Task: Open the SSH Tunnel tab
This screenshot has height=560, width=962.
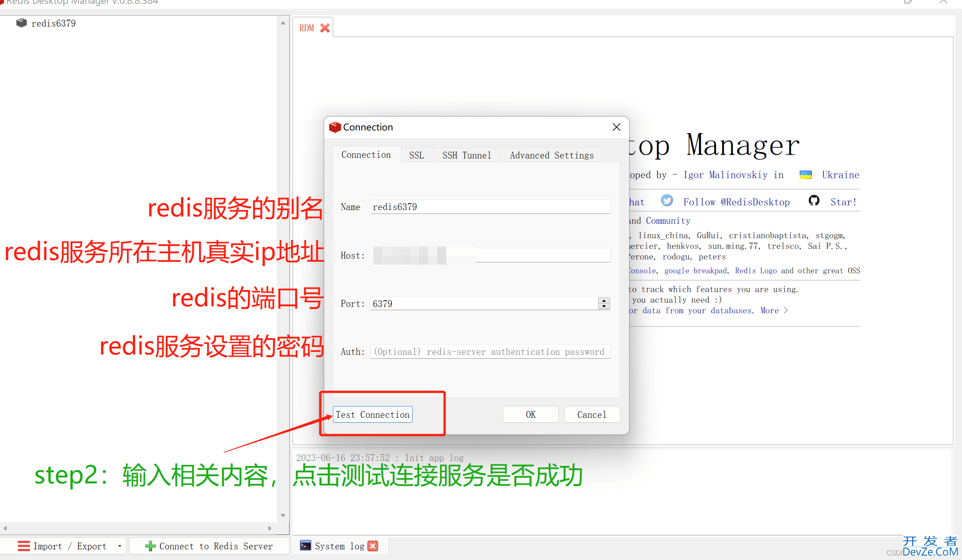Action: (466, 155)
